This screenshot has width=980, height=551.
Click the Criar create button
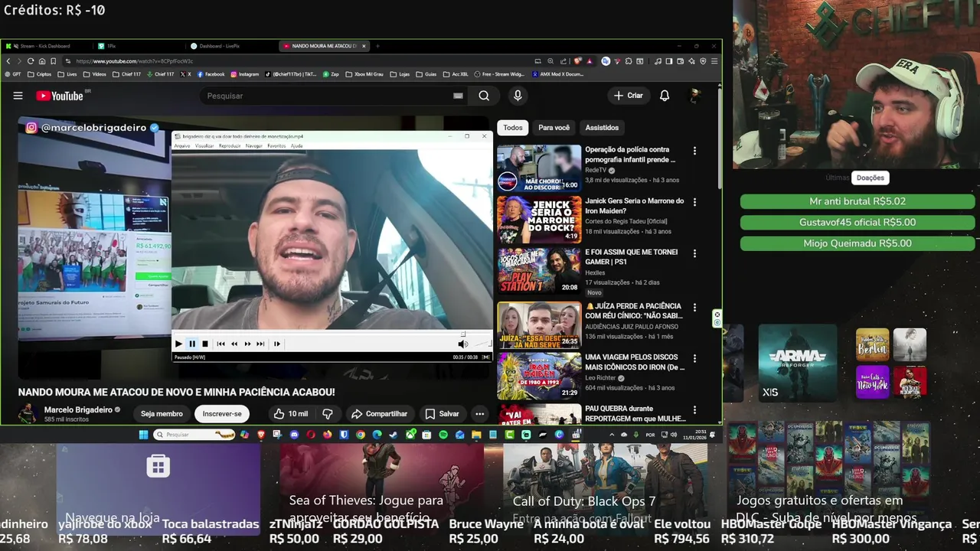point(628,96)
